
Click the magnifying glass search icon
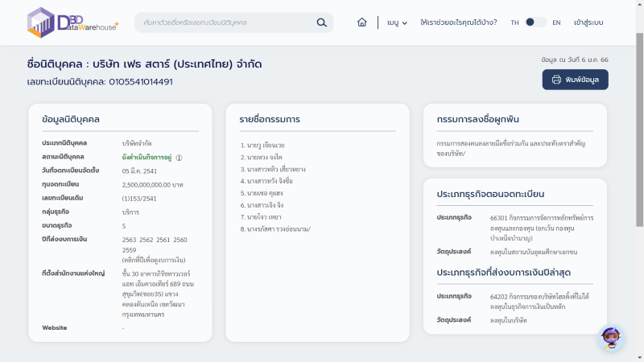pyautogui.click(x=322, y=23)
